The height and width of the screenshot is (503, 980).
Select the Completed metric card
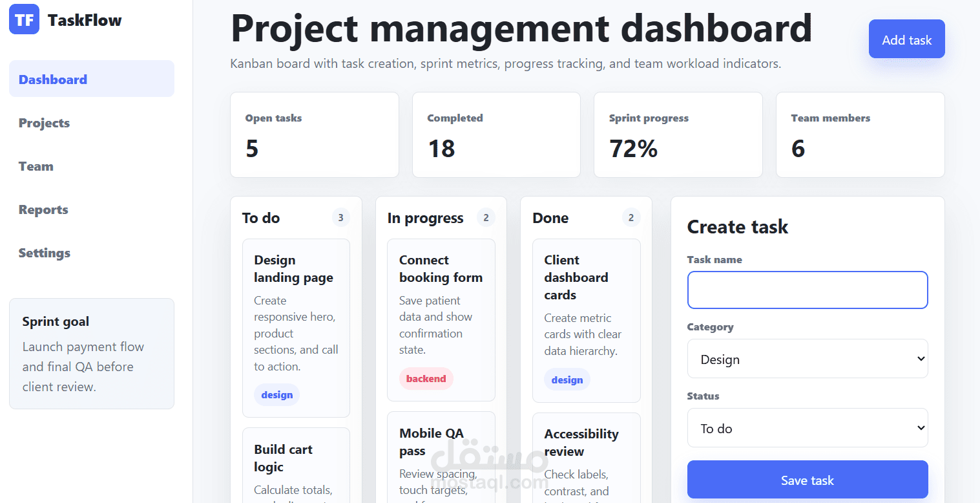[496, 134]
